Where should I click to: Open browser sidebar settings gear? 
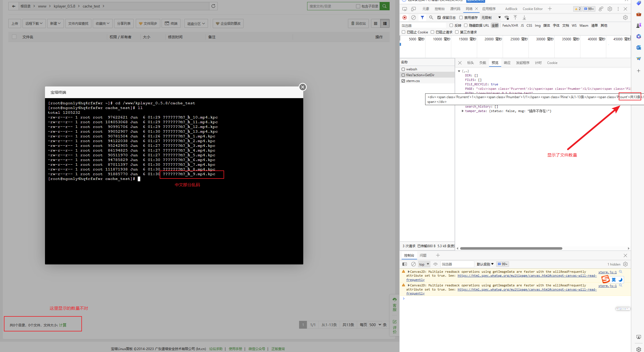[x=639, y=349]
